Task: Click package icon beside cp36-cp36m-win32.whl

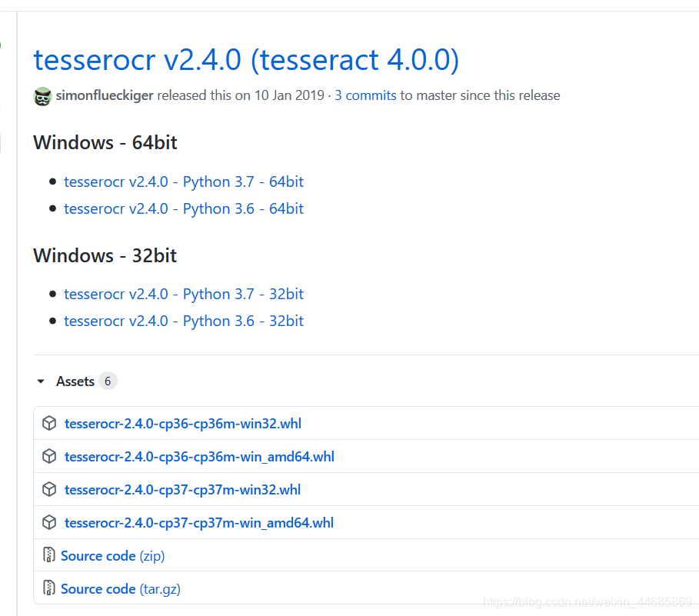Action: pos(49,423)
